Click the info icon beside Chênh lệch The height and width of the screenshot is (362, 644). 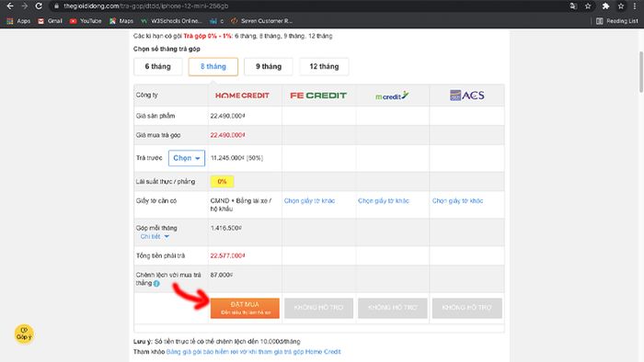pyautogui.click(x=156, y=283)
